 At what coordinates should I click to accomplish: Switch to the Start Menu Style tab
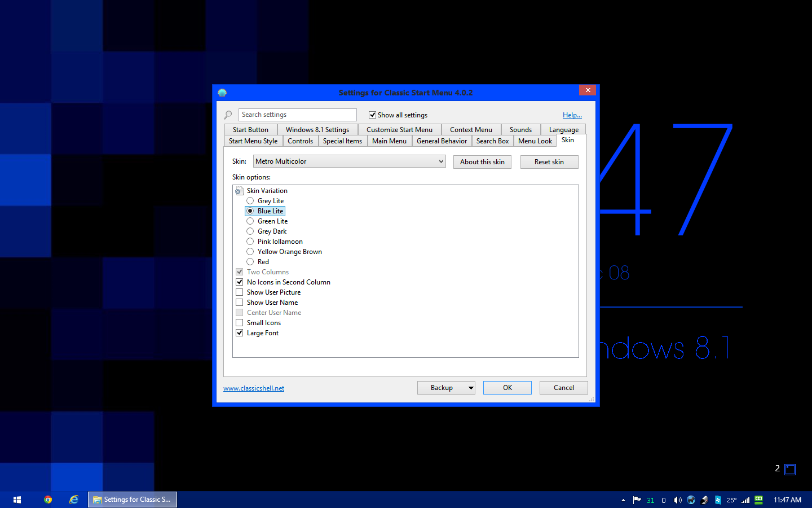tap(253, 141)
